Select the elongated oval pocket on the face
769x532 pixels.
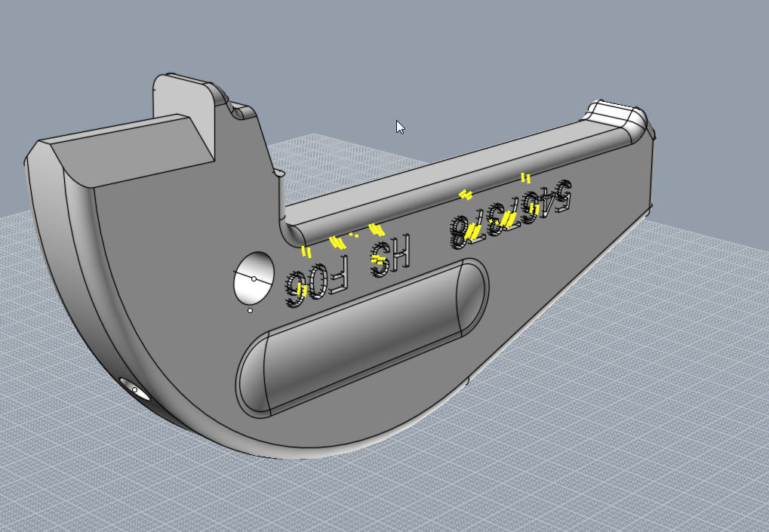click(x=362, y=338)
